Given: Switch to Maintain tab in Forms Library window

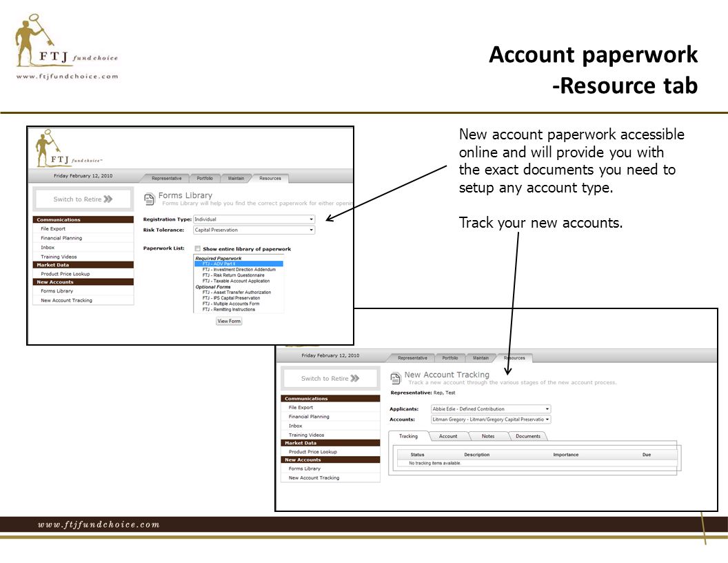Looking at the screenshot, I should [x=236, y=179].
